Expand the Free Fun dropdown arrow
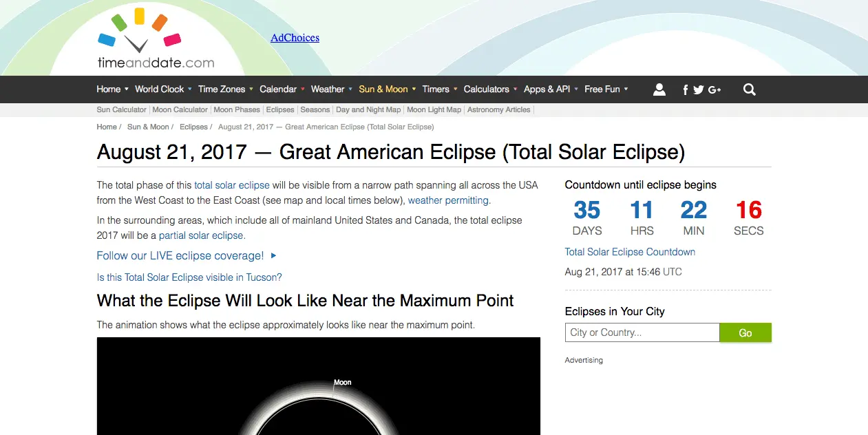 [626, 89]
